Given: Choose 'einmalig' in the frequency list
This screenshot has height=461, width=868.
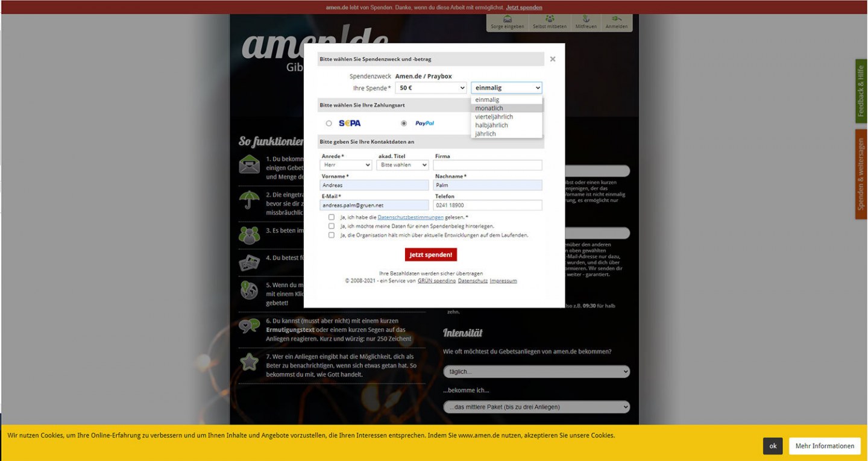Looking at the screenshot, I should (506, 100).
